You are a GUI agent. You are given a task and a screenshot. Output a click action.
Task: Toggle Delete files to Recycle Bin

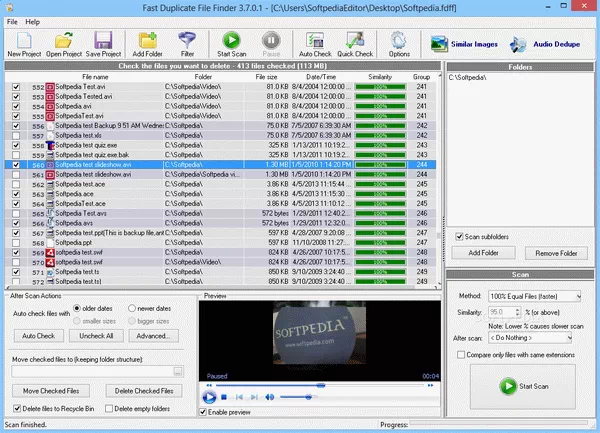(17, 409)
